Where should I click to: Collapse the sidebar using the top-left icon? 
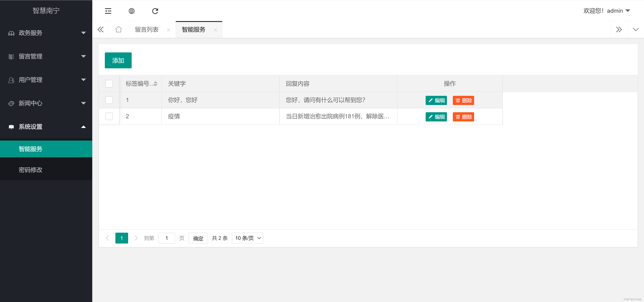click(108, 11)
